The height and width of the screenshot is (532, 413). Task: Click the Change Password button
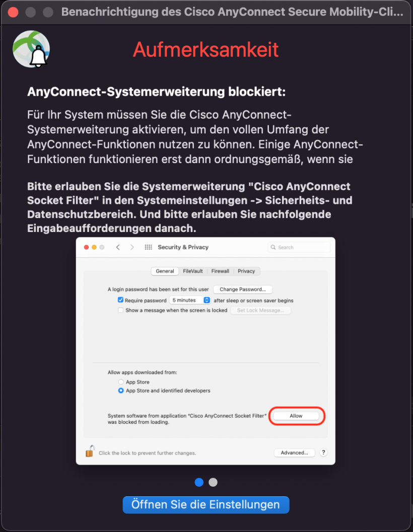pos(243,289)
